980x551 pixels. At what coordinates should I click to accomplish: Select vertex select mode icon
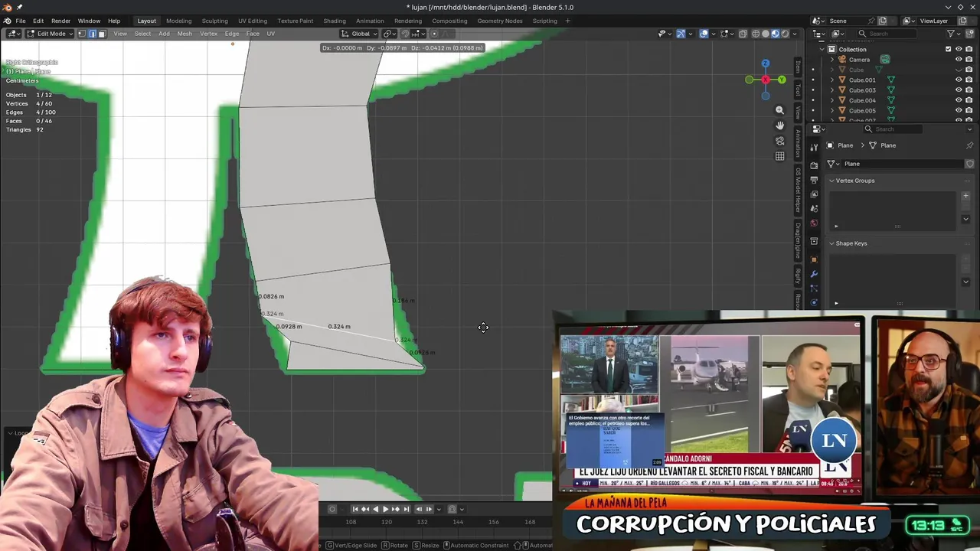[x=82, y=34]
